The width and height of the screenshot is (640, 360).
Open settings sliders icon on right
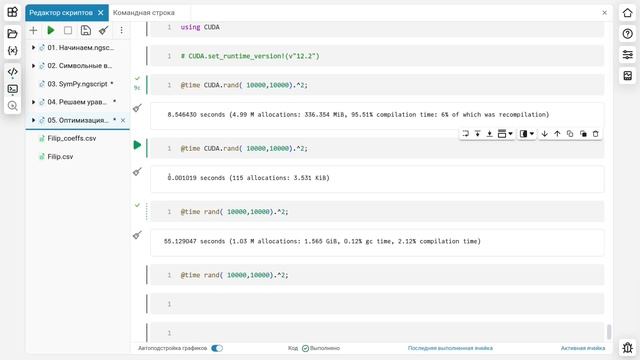(627, 54)
